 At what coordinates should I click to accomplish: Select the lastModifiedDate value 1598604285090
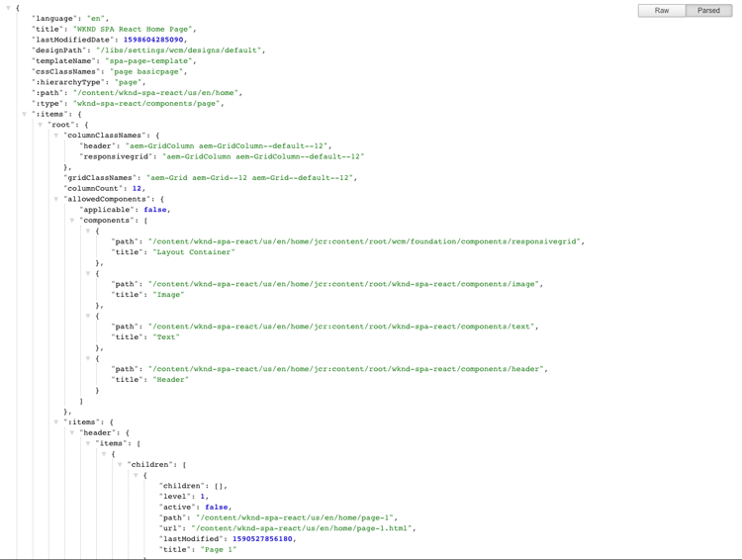click(153, 40)
